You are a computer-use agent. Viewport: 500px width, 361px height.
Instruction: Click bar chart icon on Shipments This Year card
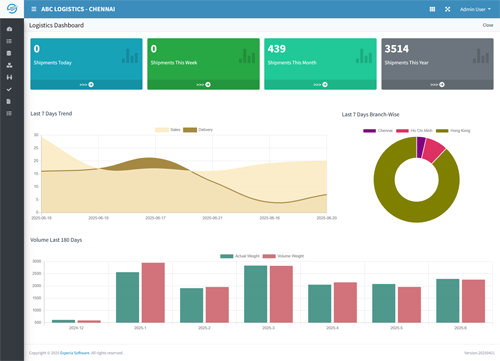pyautogui.click(x=481, y=56)
